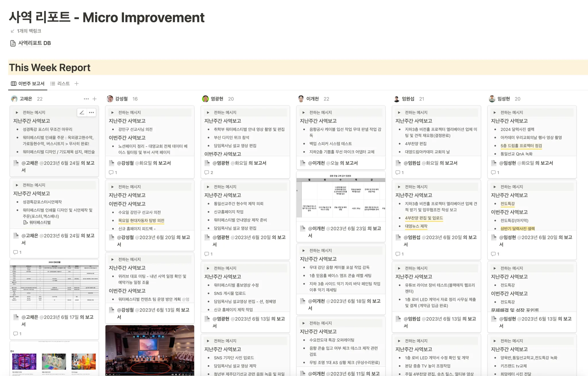Open the three-dot menu on 고채은's first card
Image resolution: width=588 pixels, height=376 pixels.
click(91, 112)
